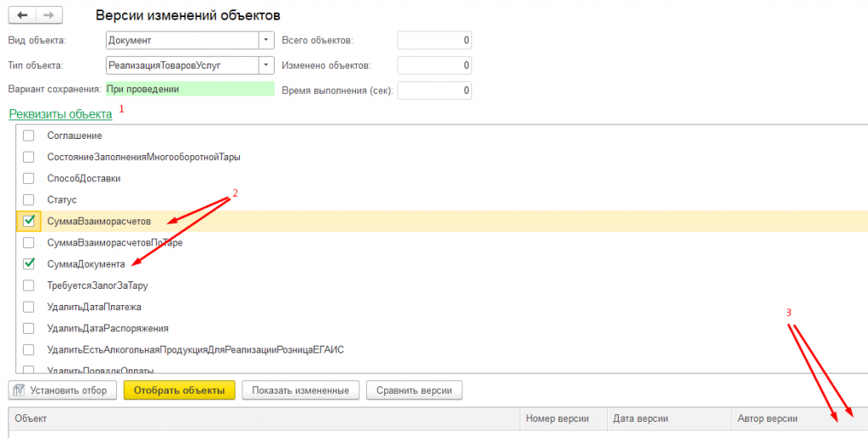
Task: Enable the Соглашение checkbox
Action: (29, 136)
